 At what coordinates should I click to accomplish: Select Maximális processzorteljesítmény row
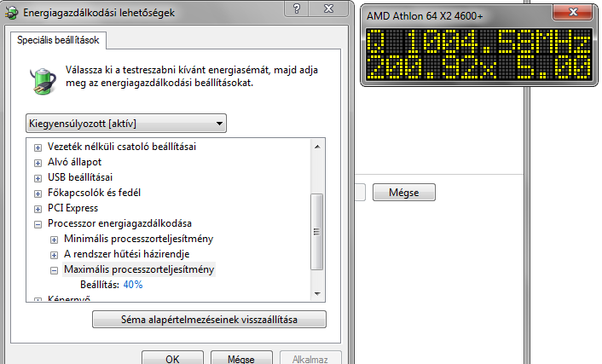(x=139, y=269)
